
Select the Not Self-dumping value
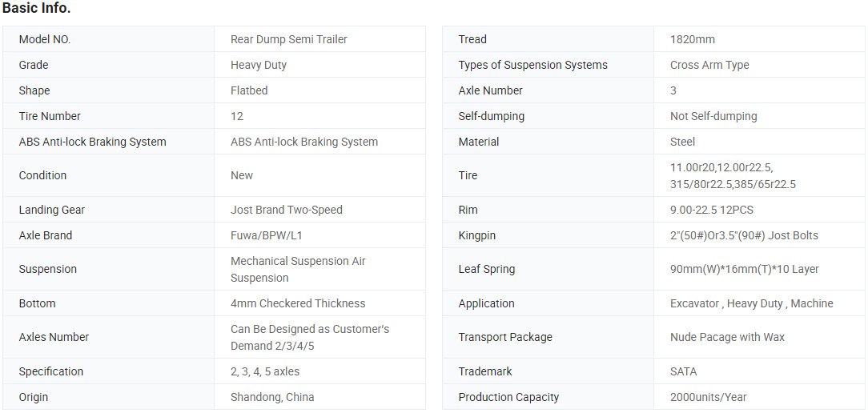click(x=713, y=116)
